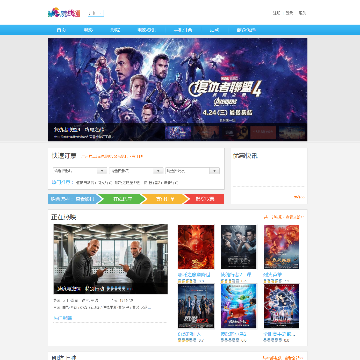
Task: Open the underlined city selector beside the logo
Action: coord(96,13)
